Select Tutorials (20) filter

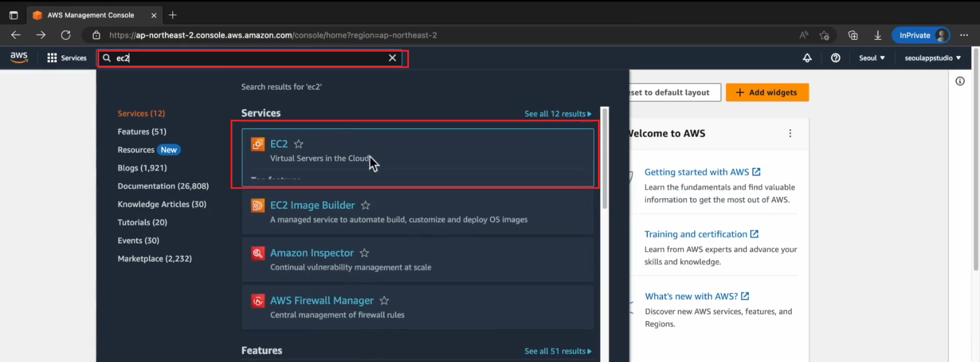coord(143,222)
